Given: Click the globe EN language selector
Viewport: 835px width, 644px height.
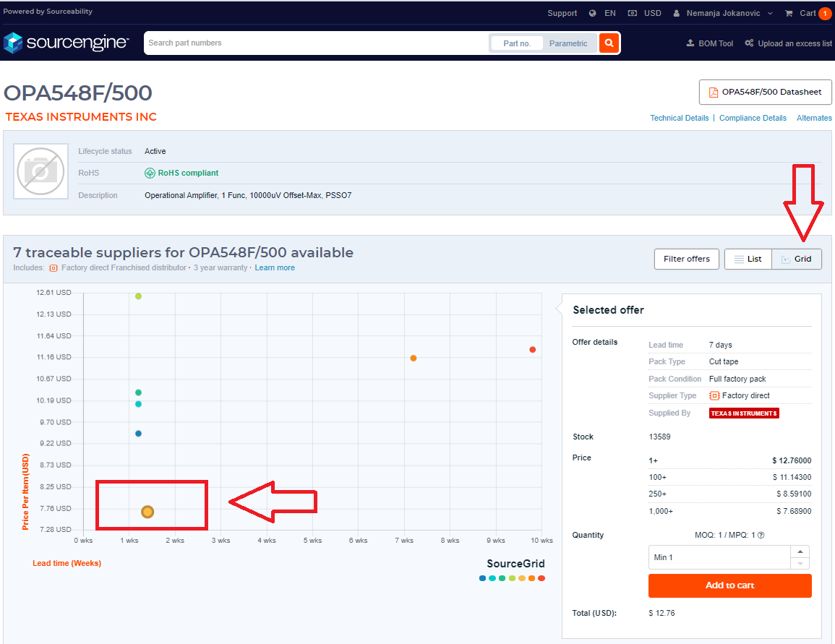Looking at the screenshot, I should [x=602, y=13].
